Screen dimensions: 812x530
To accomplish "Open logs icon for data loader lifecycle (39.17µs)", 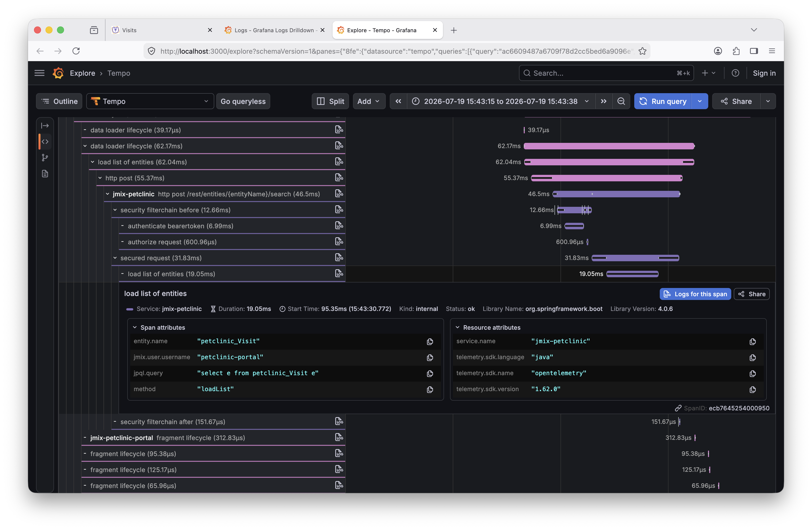I will pyautogui.click(x=339, y=129).
